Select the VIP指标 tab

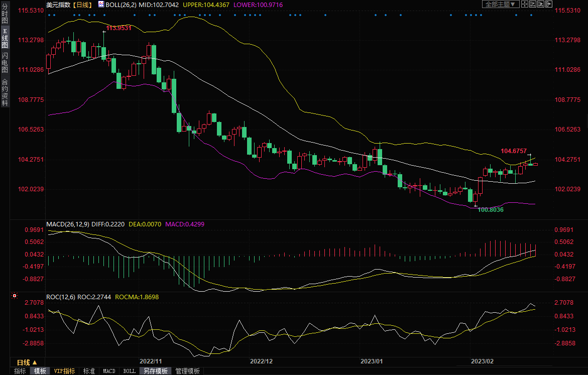(x=65, y=371)
